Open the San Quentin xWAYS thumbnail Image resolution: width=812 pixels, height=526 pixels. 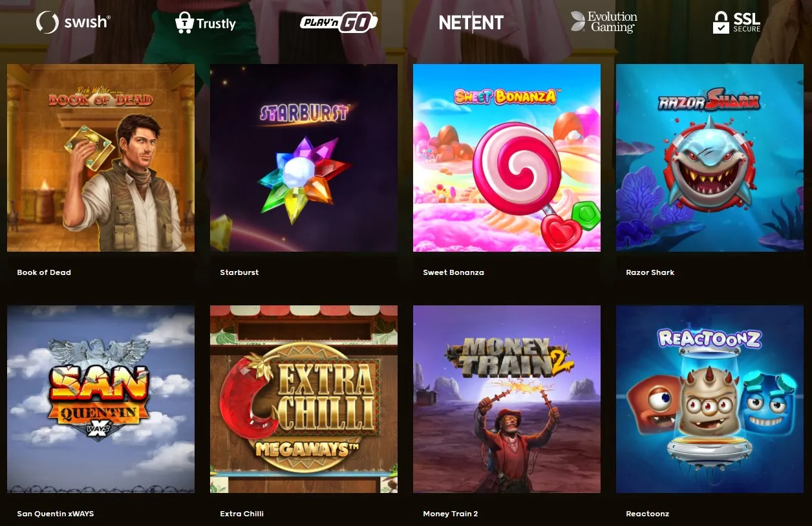click(x=101, y=399)
